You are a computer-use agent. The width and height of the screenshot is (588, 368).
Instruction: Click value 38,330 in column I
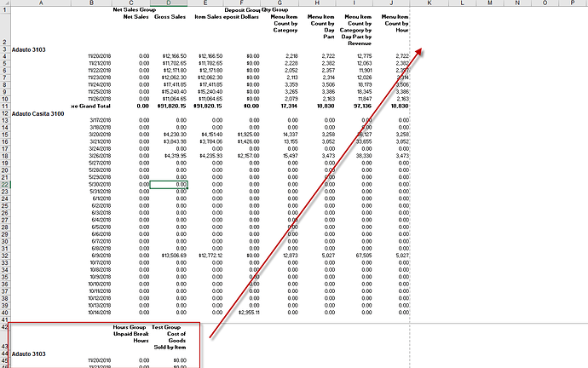pos(364,156)
